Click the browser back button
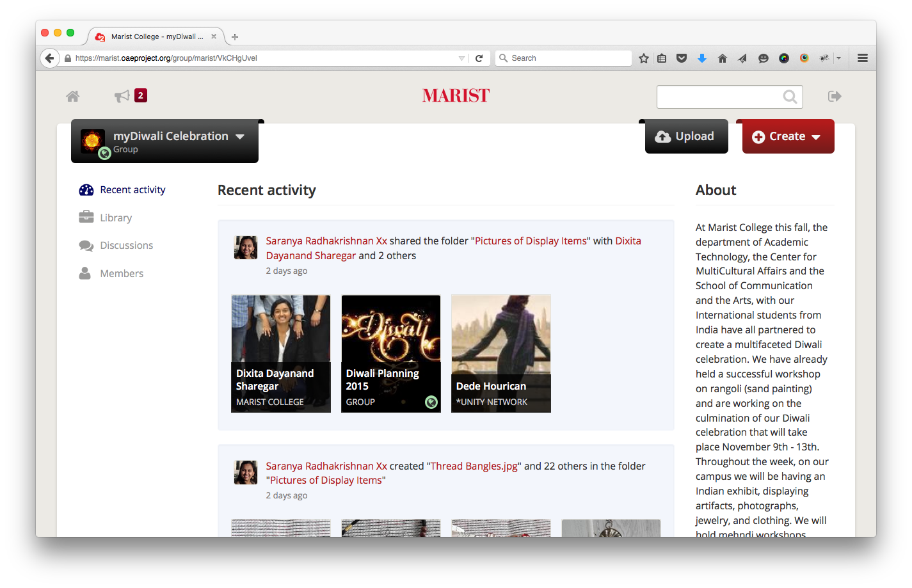This screenshot has width=912, height=588. click(x=49, y=58)
